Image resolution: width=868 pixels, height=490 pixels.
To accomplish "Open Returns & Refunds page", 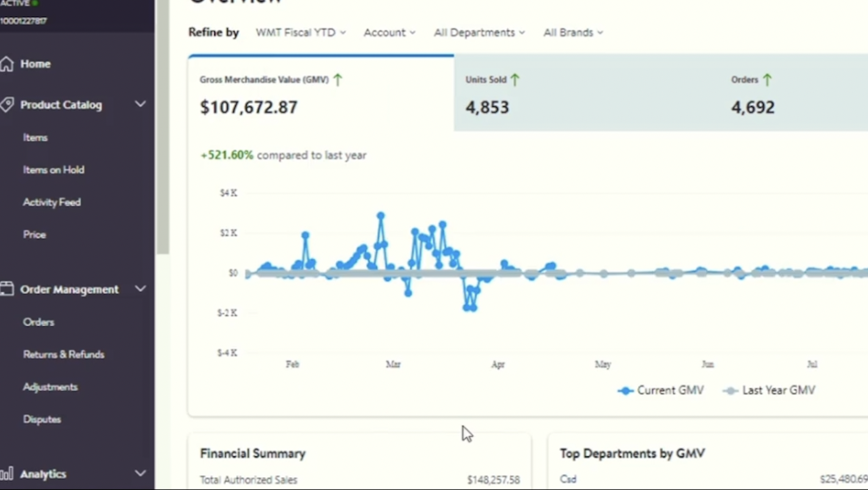I will coord(64,354).
